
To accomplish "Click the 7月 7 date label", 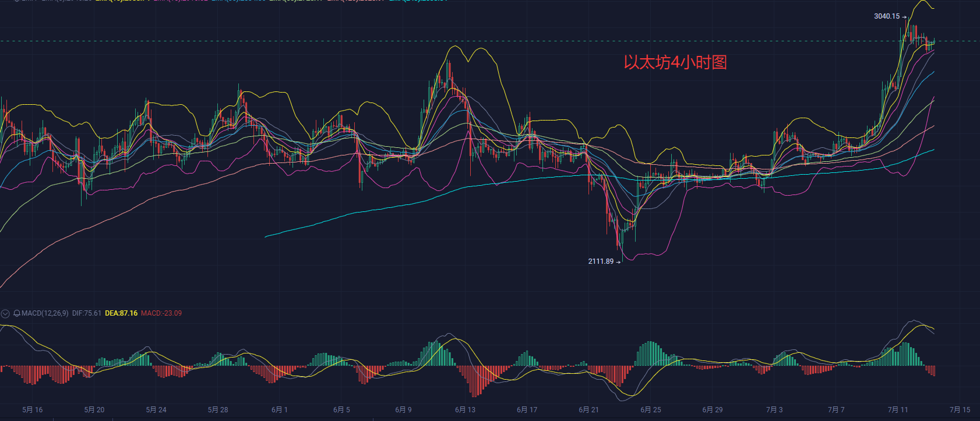I will coord(836,410).
